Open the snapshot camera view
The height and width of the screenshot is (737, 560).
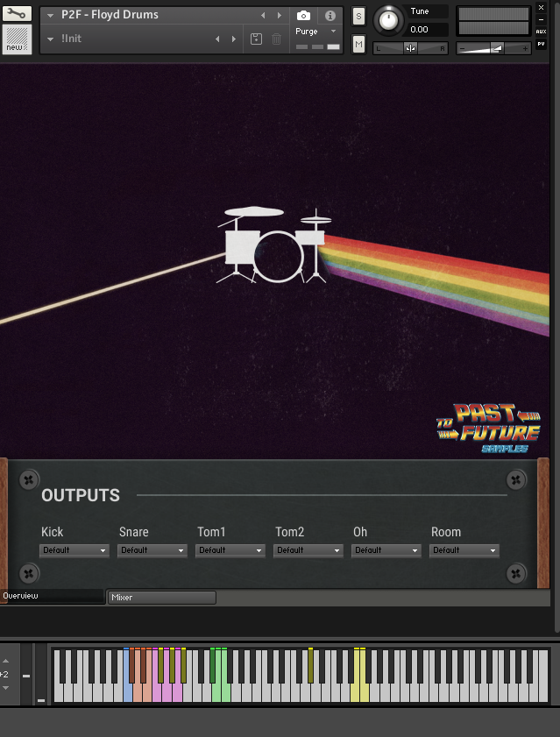click(303, 16)
